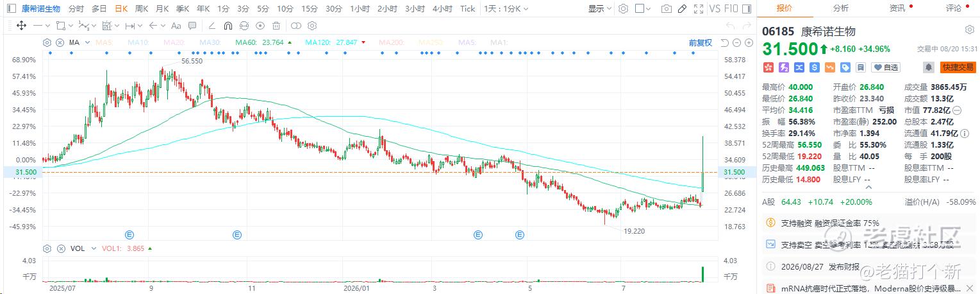Enter fullscreen chart view
Image resolution: width=980 pixels, height=294 pixels.
click(699, 9)
